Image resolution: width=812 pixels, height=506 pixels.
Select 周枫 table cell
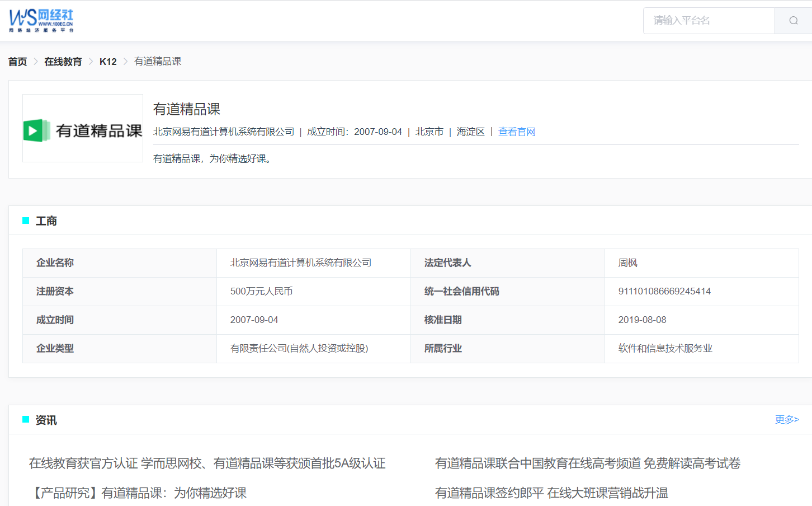tap(702, 263)
